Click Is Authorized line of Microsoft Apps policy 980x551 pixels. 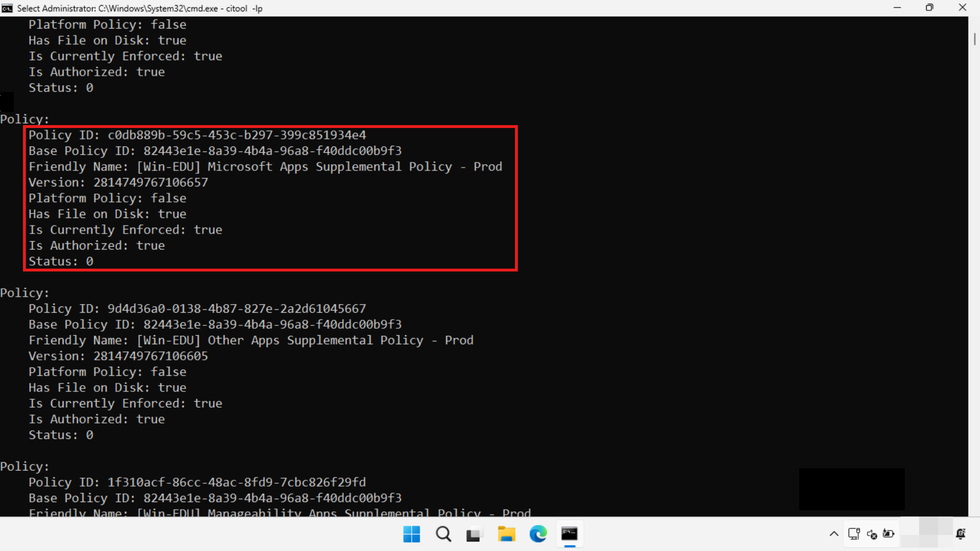pyautogui.click(x=96, y=246)
